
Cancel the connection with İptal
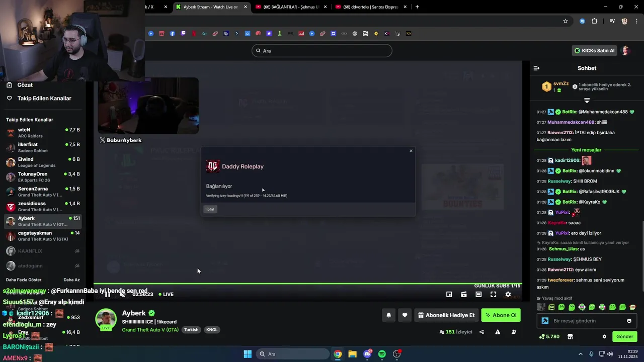[x=210, y=209]
